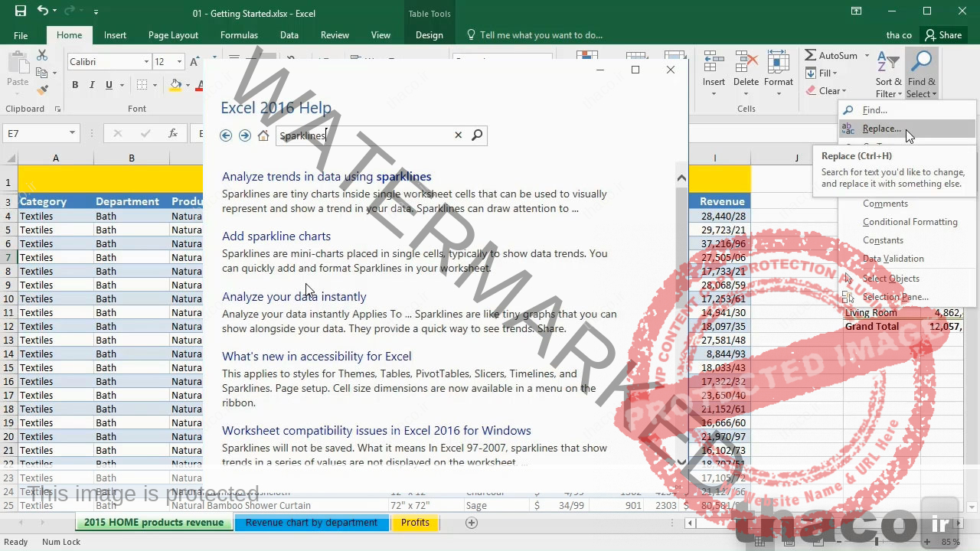Open the Font name dropdown showing Calibri
This screenshot has height=551, width=980.
coord(146,62)
